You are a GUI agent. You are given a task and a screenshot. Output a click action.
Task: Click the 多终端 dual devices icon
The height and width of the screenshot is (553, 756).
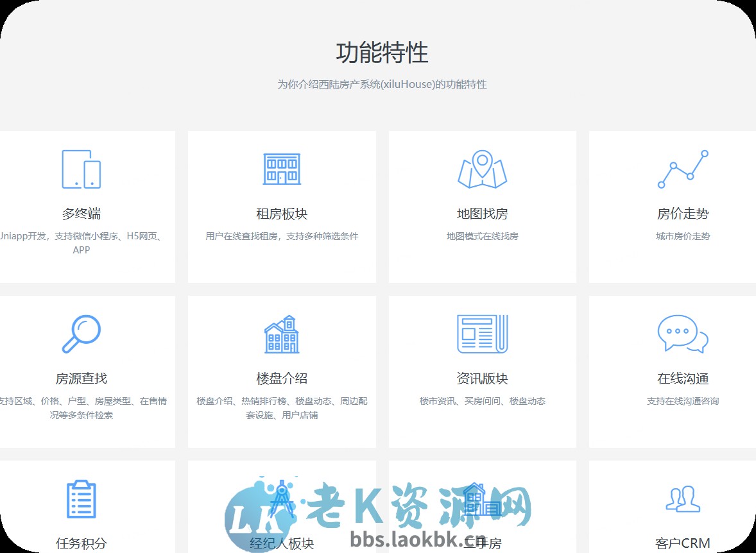[x=81, y=168]
